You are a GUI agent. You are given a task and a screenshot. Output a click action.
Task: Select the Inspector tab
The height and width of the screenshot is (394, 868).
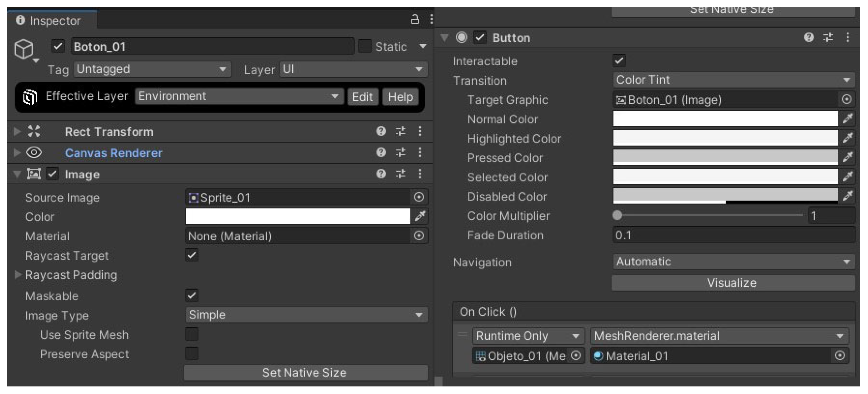coord(51,21)
